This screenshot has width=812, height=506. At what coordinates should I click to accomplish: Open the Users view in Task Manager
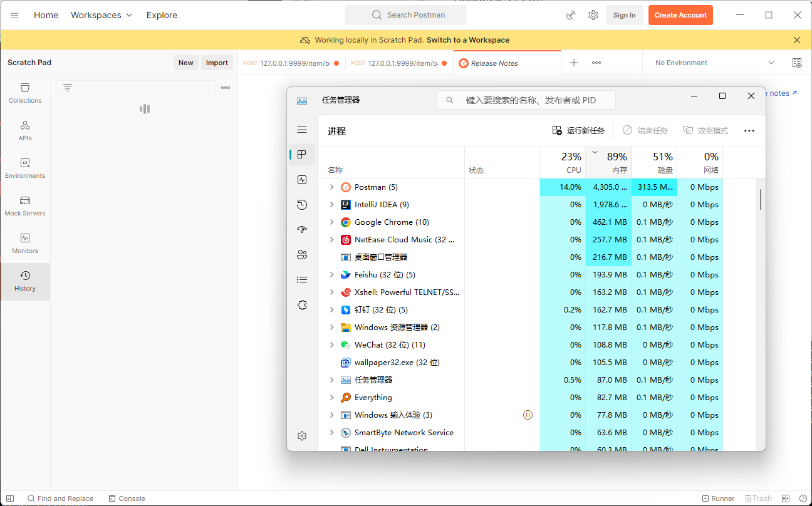tap(302, 254)
